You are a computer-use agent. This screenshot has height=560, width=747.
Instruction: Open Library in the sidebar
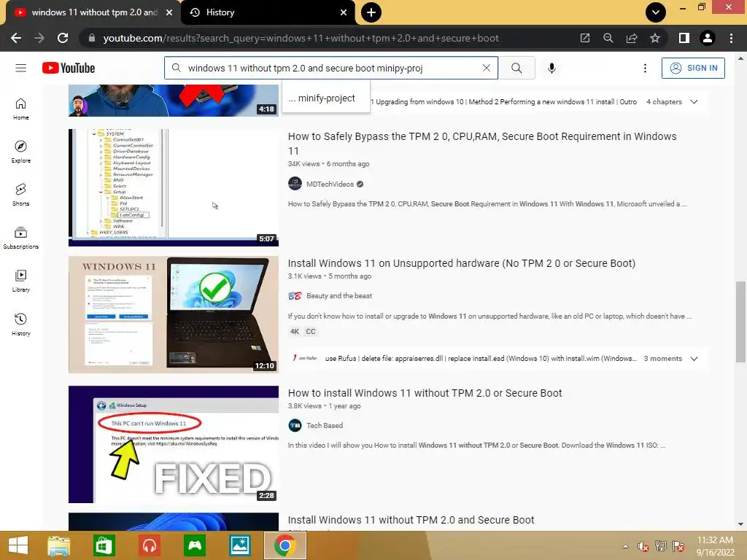20,281
